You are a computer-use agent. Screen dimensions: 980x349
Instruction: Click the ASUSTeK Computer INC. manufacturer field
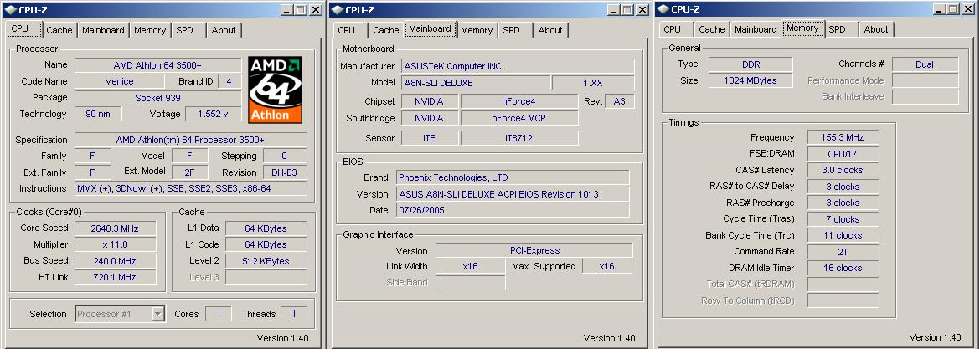click(518, 65)
